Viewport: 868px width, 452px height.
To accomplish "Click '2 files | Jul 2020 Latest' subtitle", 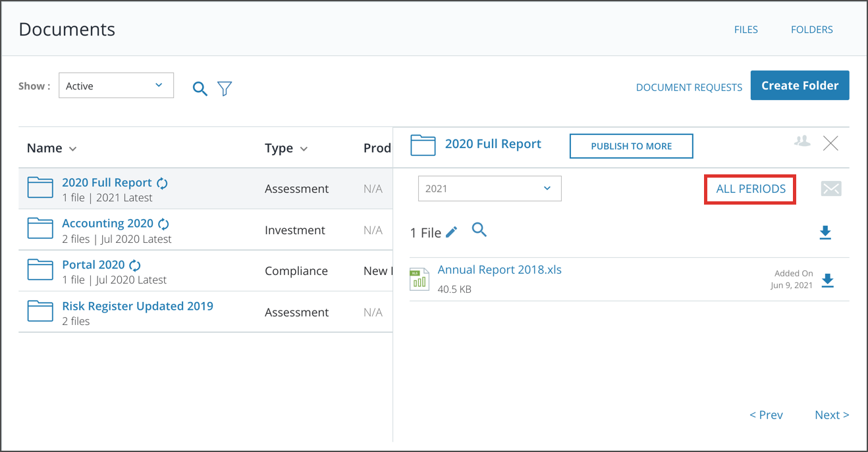I will pos(117,239).
